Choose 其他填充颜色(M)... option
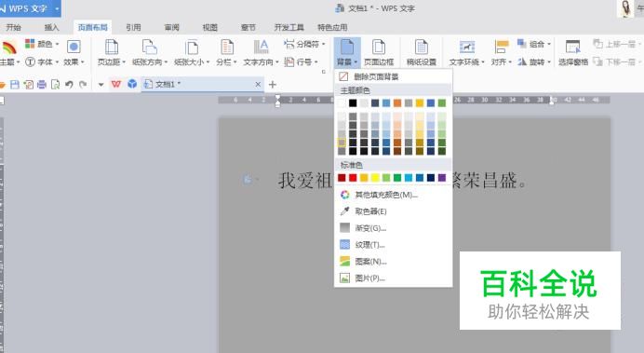Screen dimensions: 644x353 click(393, 195)
